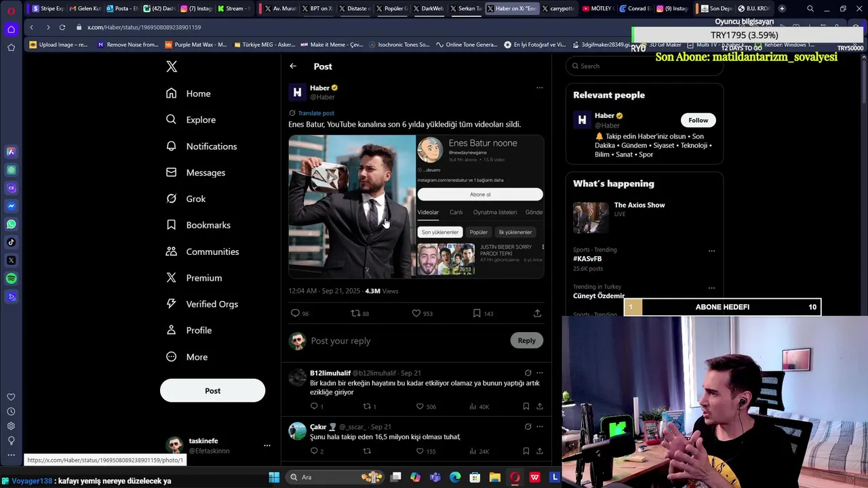Switch to the MÖTLEY YouTube tab
Viewport: 868px width, 488px height.
tap(597, 9)
